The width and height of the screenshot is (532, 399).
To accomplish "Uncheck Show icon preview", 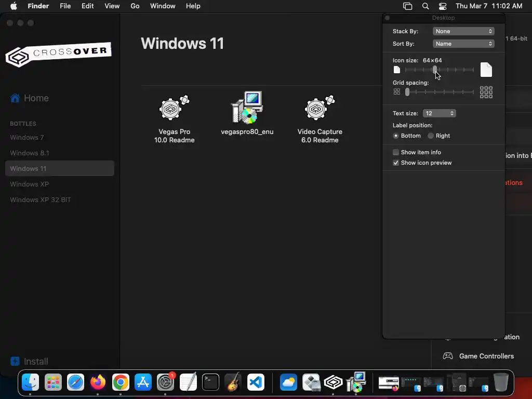I will coord(395,163).
